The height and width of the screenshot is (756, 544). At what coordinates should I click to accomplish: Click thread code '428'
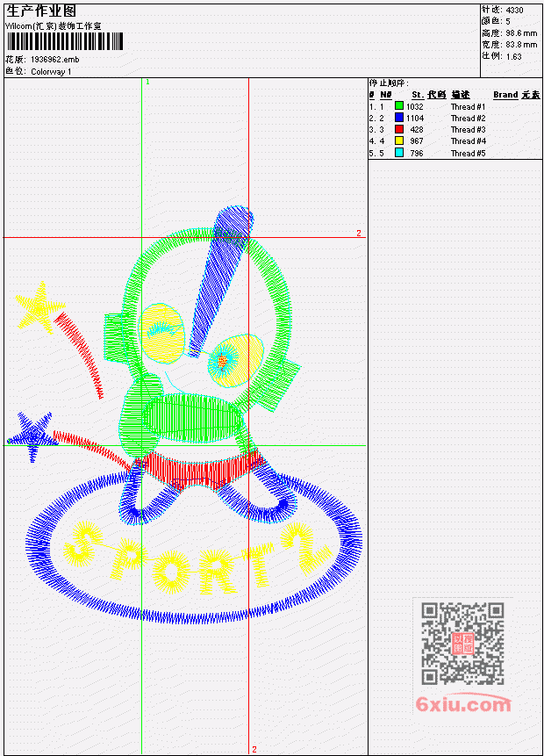pyautogui.click(x=417, y=130)
